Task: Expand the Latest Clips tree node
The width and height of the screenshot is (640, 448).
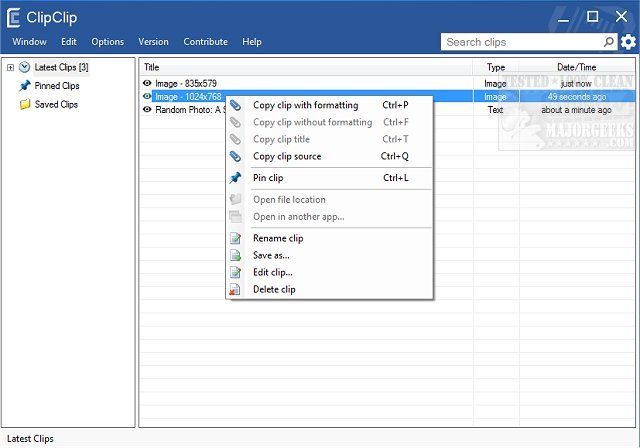Action: click(11, 67)
